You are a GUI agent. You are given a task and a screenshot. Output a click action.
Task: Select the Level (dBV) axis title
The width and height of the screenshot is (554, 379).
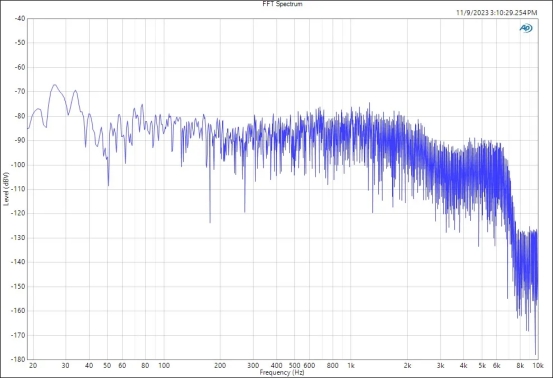pos(6,189)
